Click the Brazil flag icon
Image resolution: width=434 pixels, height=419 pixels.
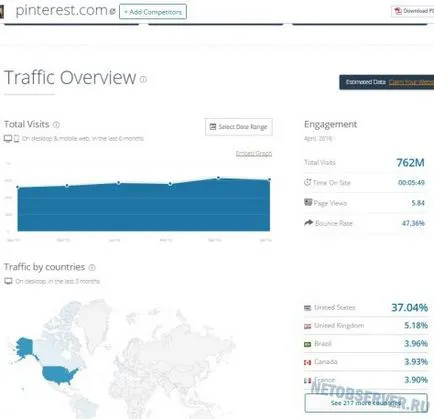click(x=307, y=344)
